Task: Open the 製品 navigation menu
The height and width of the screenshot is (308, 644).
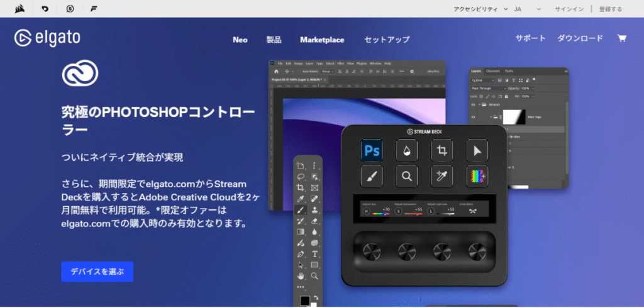Action: [274, 40]
